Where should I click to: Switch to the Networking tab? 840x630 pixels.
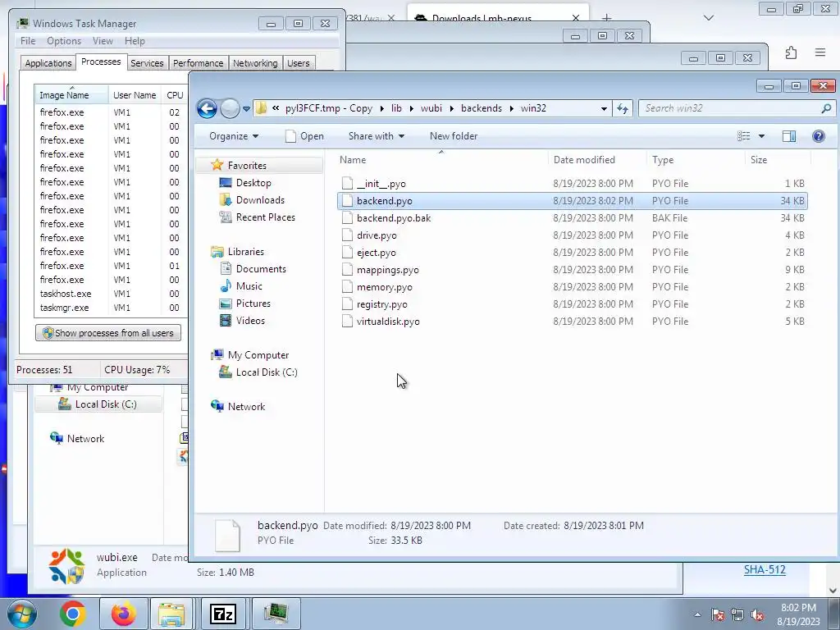(x=255, y=63)
